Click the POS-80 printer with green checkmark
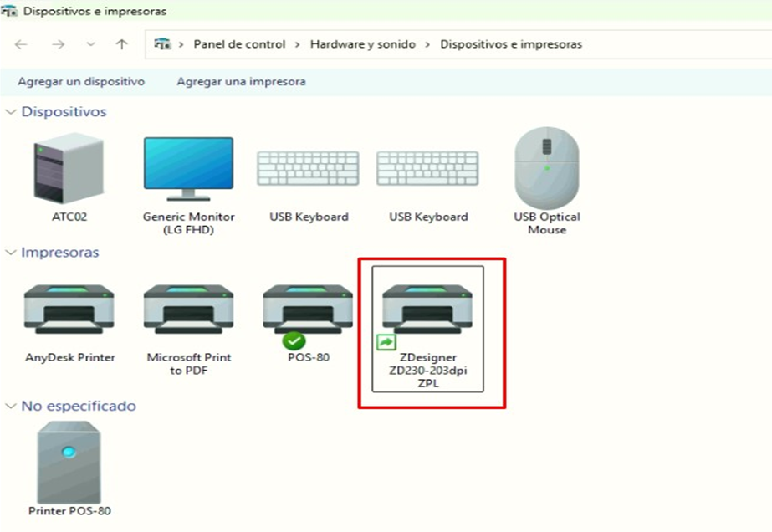 (308, 310)
